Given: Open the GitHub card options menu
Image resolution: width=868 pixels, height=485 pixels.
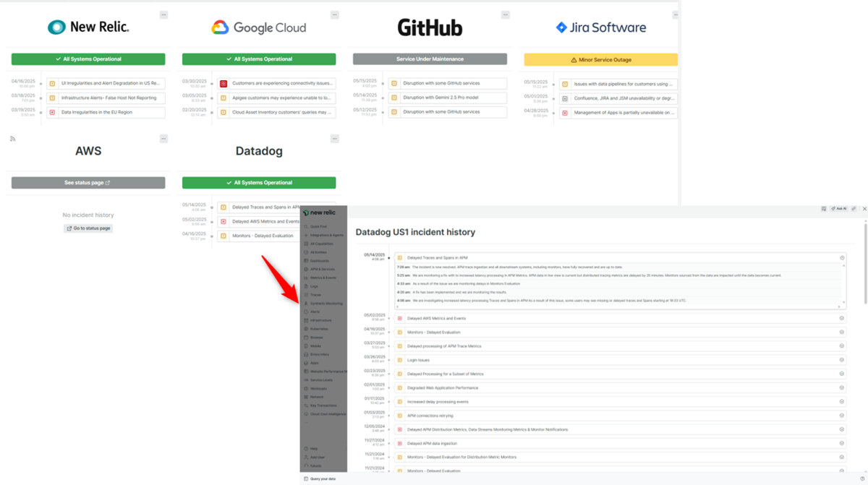Looking at the screenshot, I should pos(505,14).
